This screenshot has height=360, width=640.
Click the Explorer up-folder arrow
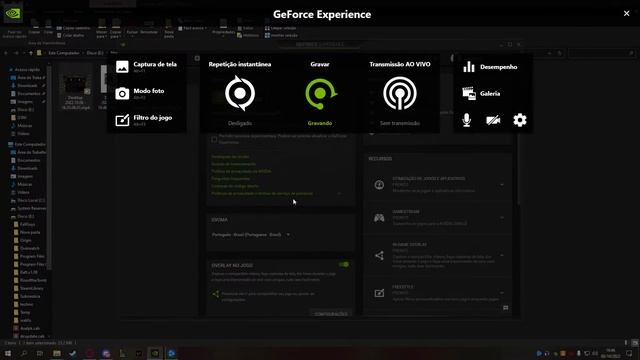click(x=31, y=53)
